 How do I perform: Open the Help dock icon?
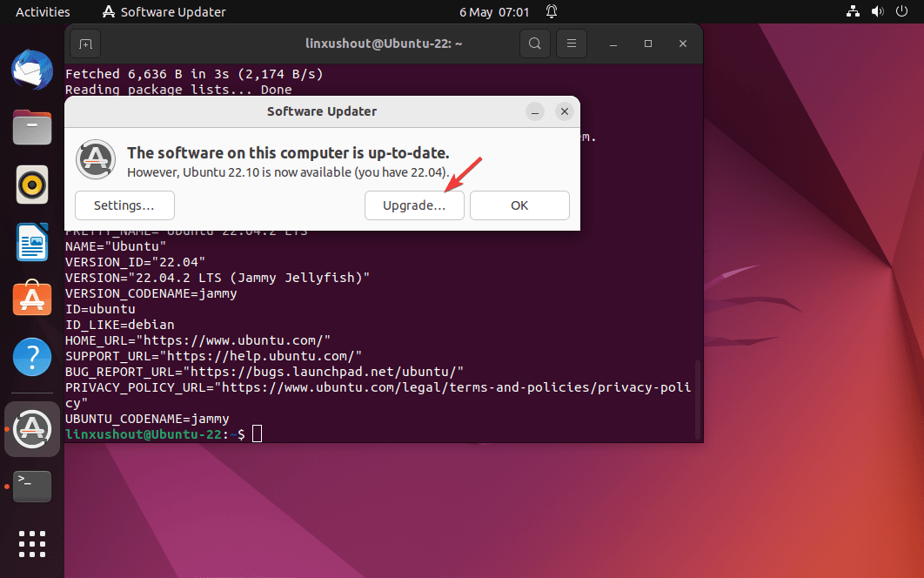(32, 356)
